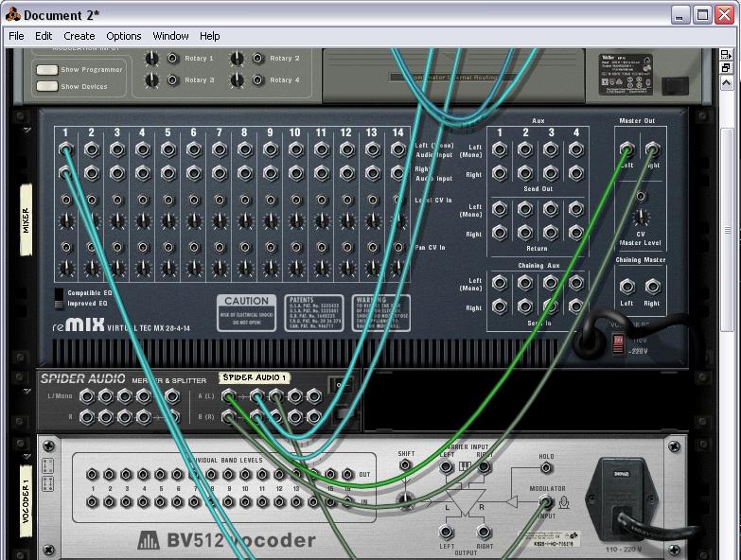Open the Edit menu
Image resolution: width=741 pixels, height=560 pixels.
tap(44, 36)
